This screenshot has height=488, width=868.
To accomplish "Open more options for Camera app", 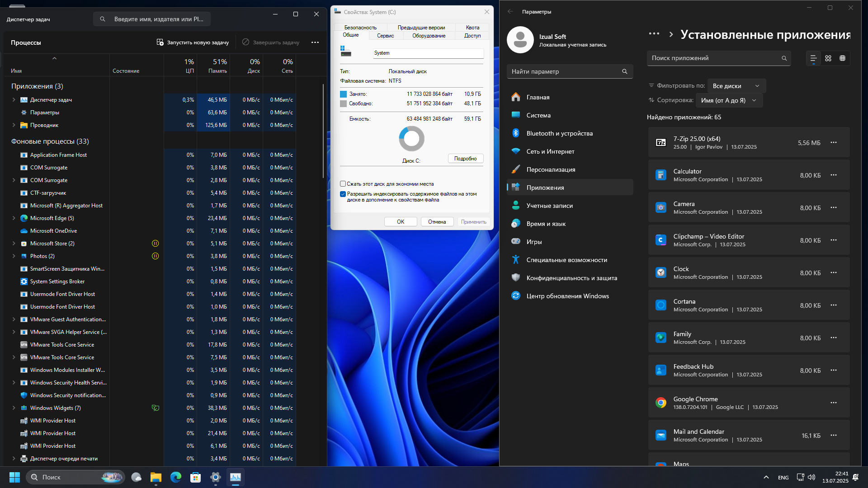I will [834, 208].
